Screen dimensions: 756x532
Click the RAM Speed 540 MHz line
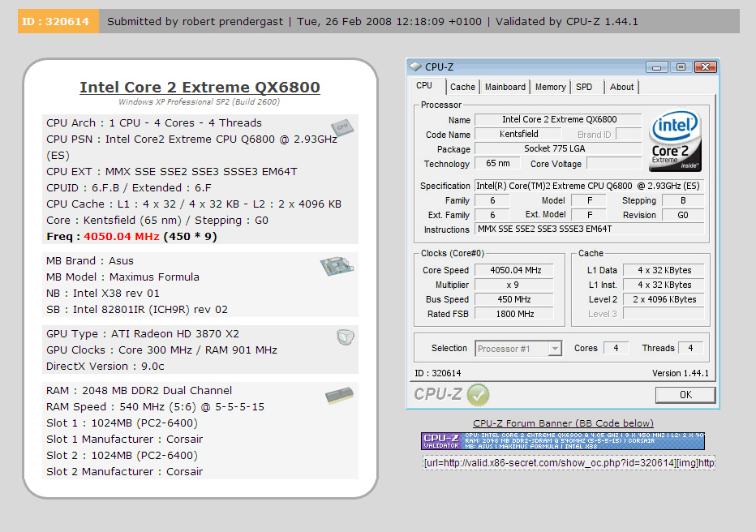click(155, 407)
